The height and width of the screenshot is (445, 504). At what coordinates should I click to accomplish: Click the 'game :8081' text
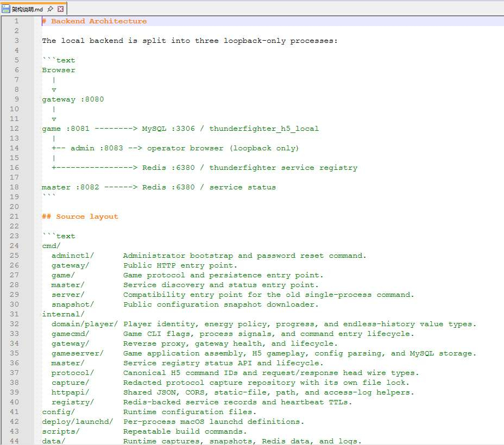pos(66,129)
